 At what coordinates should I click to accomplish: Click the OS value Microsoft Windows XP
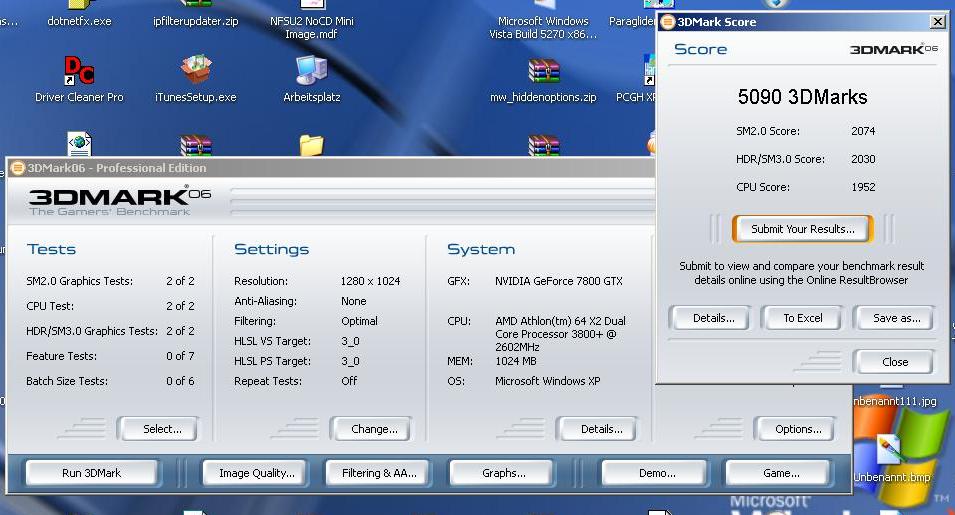pyautogui.click(x=547, y=381)
